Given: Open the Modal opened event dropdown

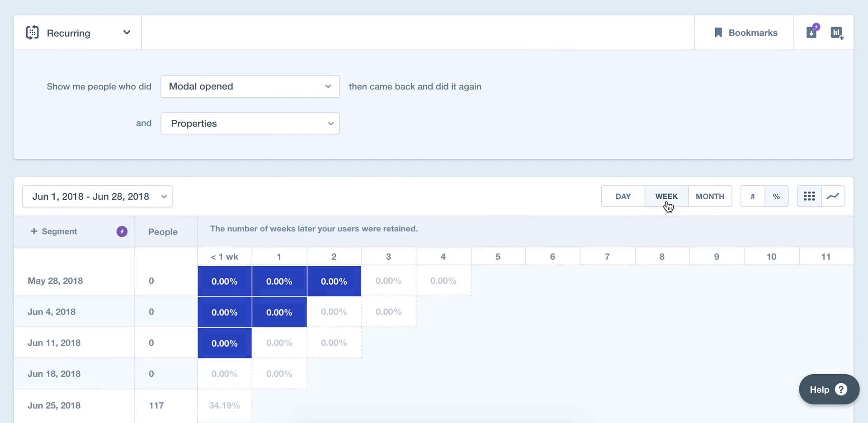Looking at the screenshot, I should [250, 86].
